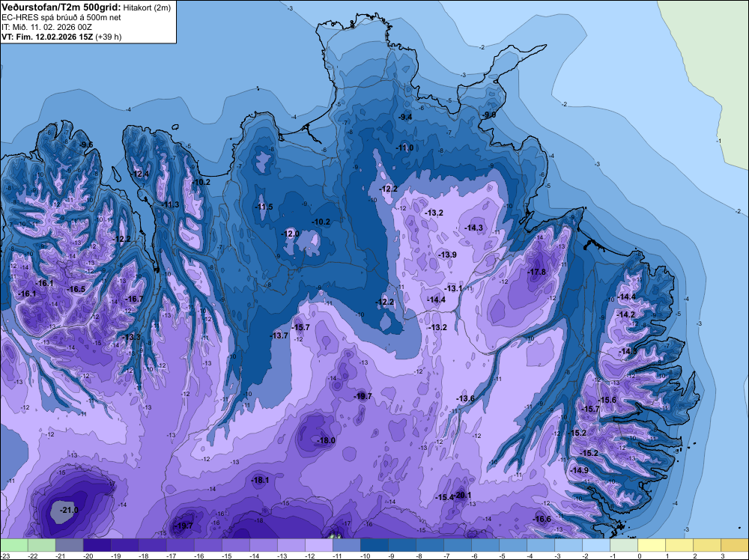This screenshot has height=560, width=749.
Task: Click the -13.9 temperature label
Action: (x=447, y=255)
